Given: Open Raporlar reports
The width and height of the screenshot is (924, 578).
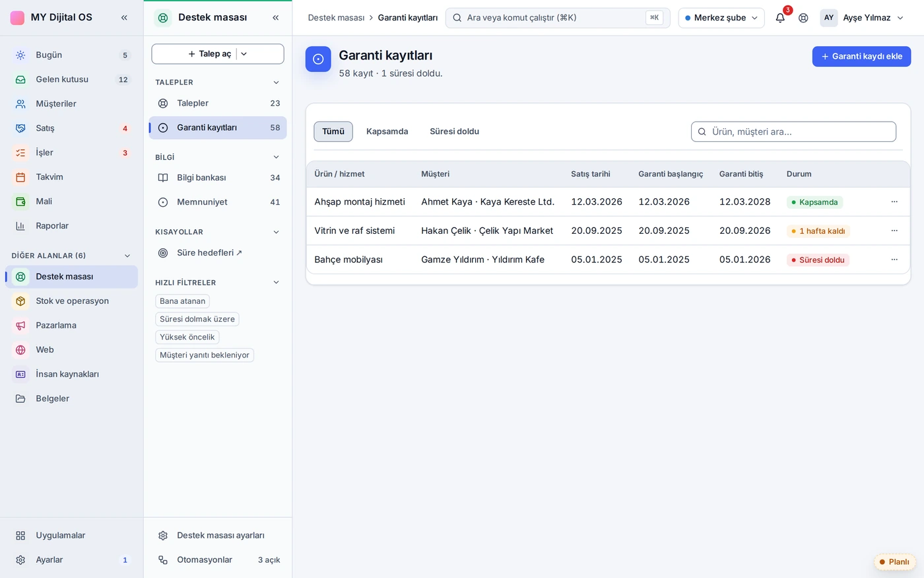Looking at the screenshot, I should (71, 226).
